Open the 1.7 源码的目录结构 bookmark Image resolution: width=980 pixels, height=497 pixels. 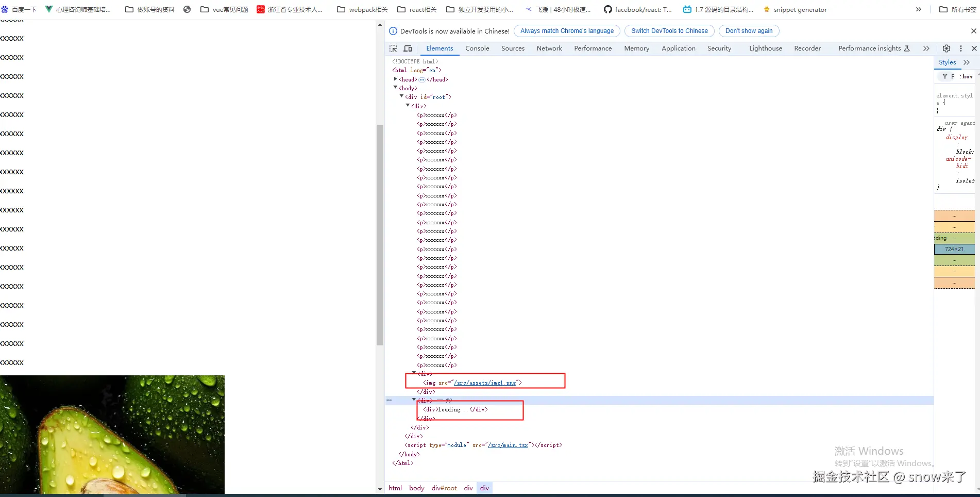tap(718, 9)
